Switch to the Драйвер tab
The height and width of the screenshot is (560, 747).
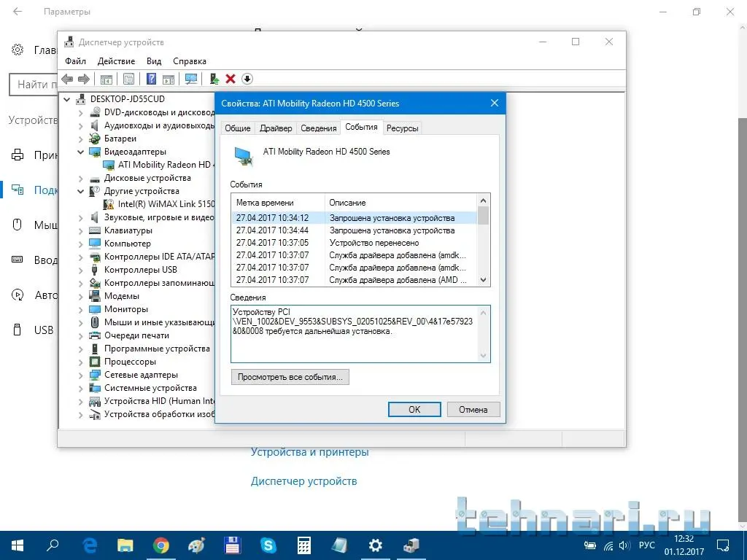(276, 128)
